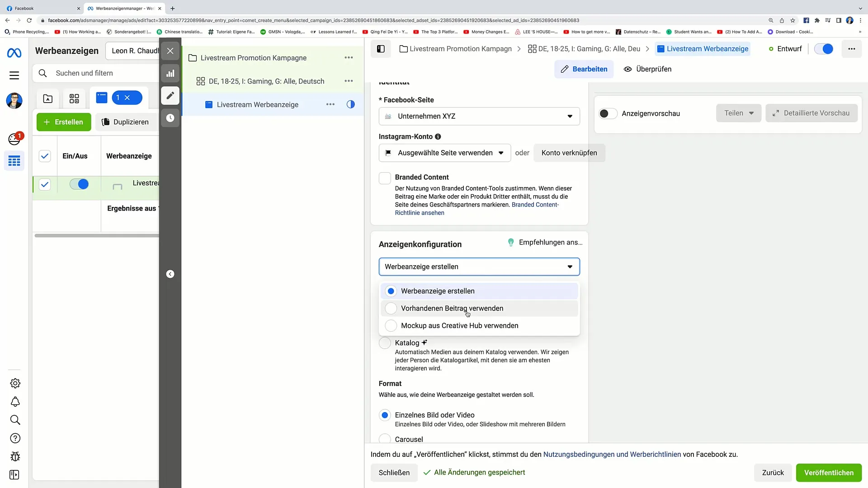
Task: Enable the Branded Content checkbox
Action: tap(386, 178)
